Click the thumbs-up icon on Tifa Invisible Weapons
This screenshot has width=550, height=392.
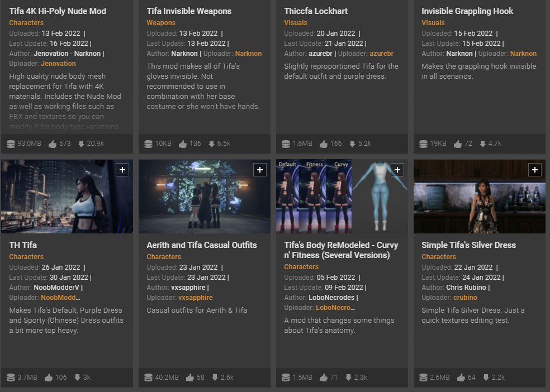pyautogui.click(x=182, y=144)
